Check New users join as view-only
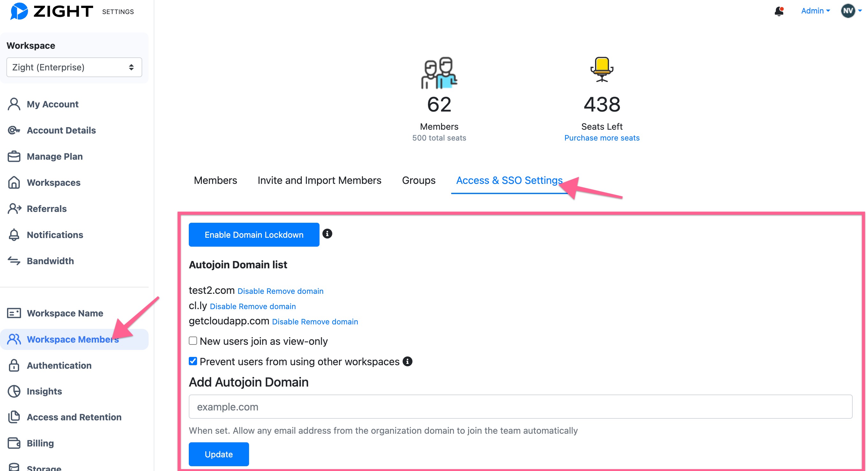868x471 pixels. coord(193,341)
